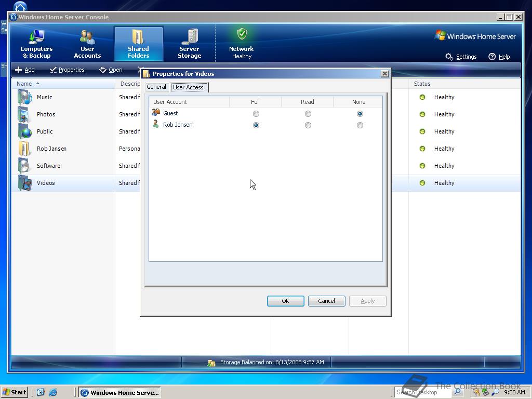Viewport: 532px width, 399px height.
Task: Click the Full column header
Action: pos(256,102)
